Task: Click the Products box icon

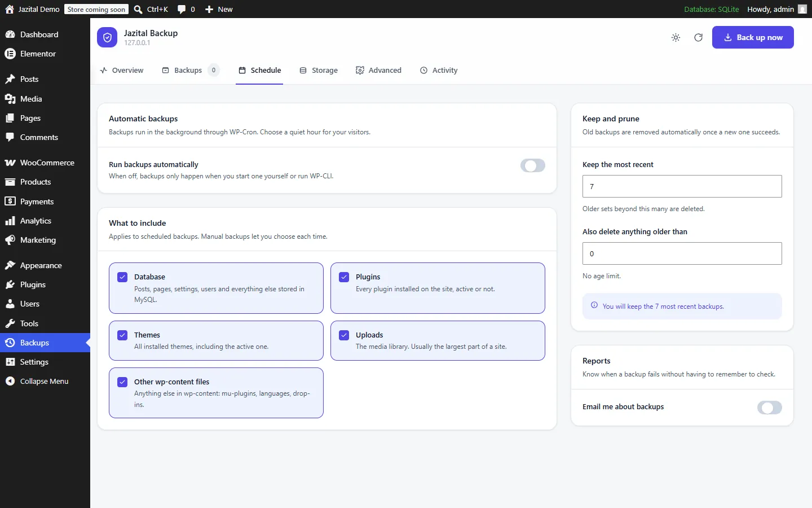Action: 10,182
